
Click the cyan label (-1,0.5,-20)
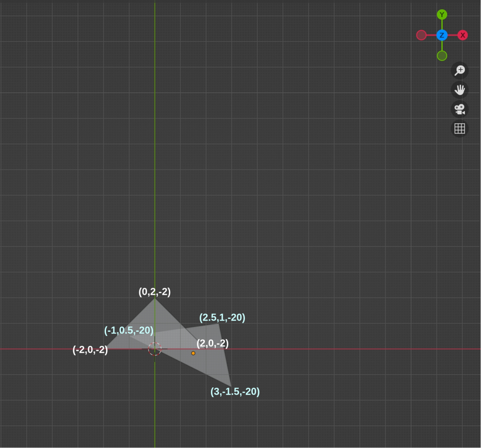[129, 331]
